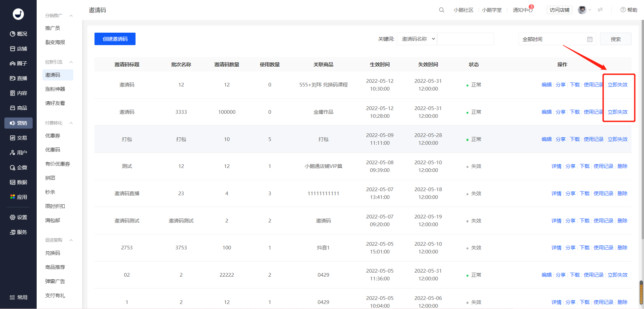
Task: Open 商品 in left sidebar
Action: click(x=18, y=108)
